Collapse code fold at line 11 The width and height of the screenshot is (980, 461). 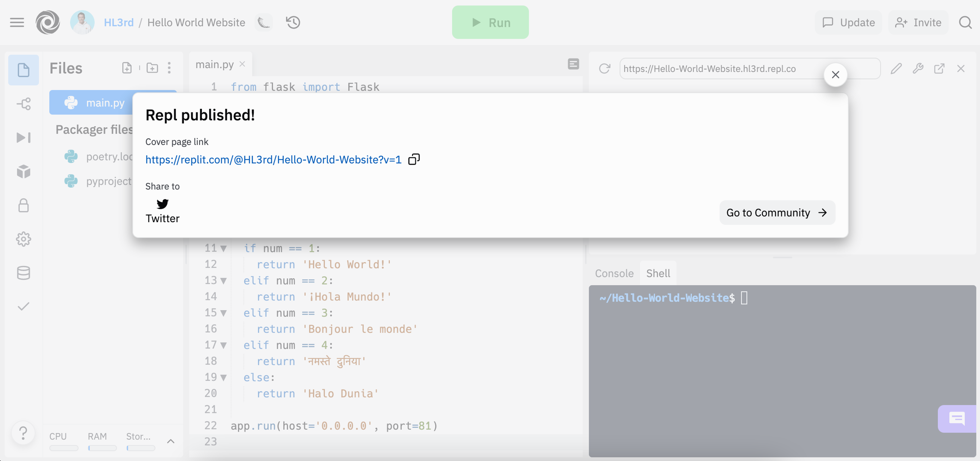click(x=224, y=249)
